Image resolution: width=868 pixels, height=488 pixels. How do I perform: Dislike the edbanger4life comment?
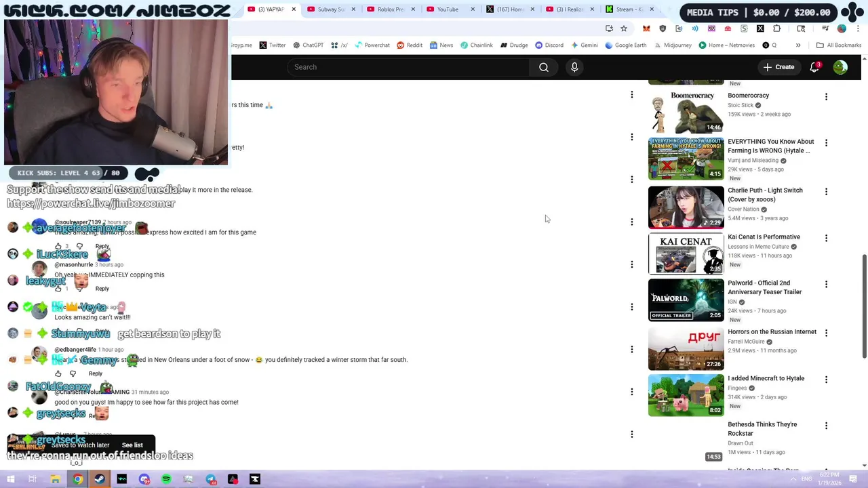[x=73, y=373]
